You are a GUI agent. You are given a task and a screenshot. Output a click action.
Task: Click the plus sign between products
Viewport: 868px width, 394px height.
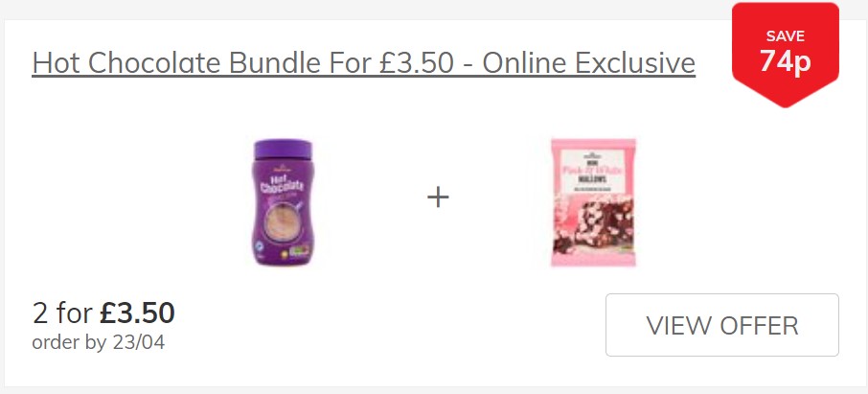click(x=438, y=197)
